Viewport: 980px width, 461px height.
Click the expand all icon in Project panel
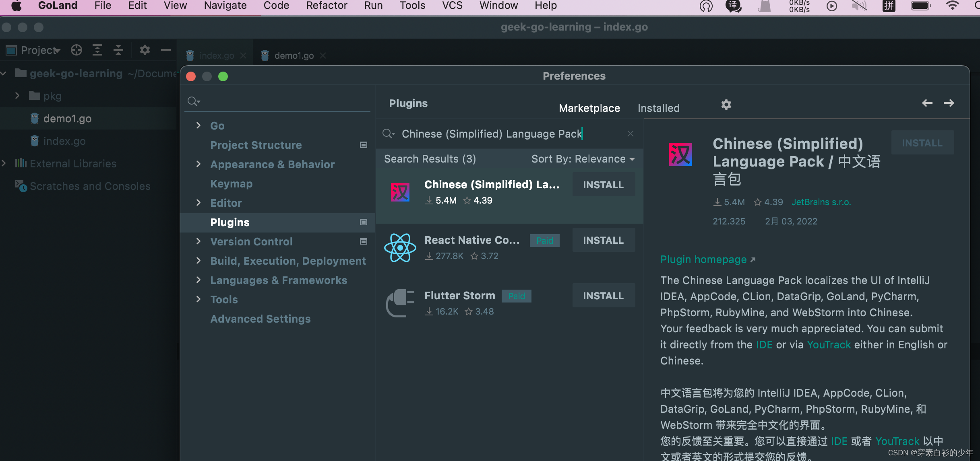pos(97,50)
